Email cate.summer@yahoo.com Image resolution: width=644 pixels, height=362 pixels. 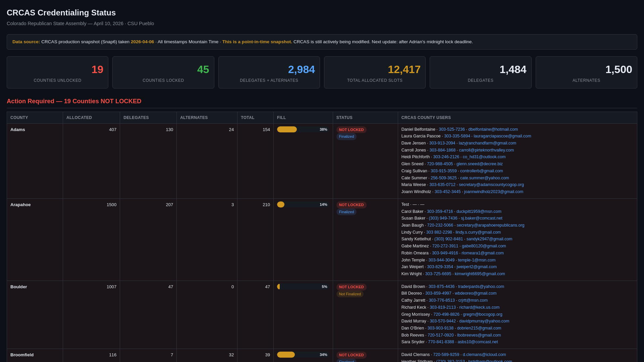coord(484,178)
